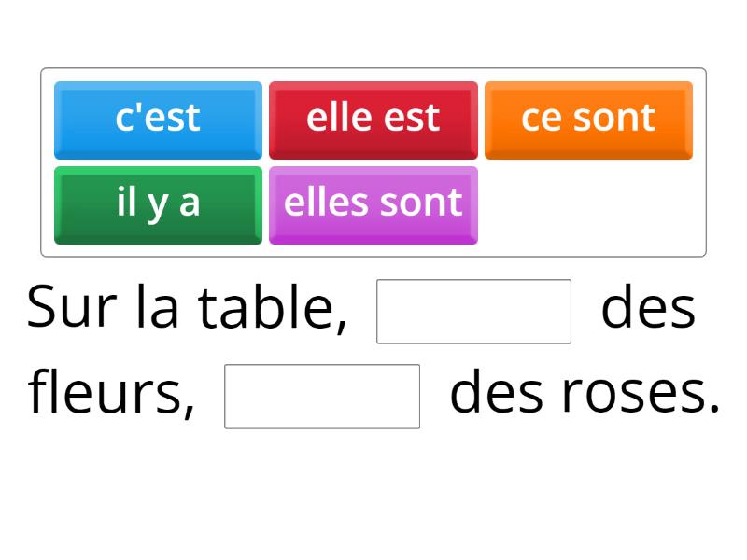Click the second blank before "des roses"
Viewport: 747px width, 560px height.
point(321,398)
